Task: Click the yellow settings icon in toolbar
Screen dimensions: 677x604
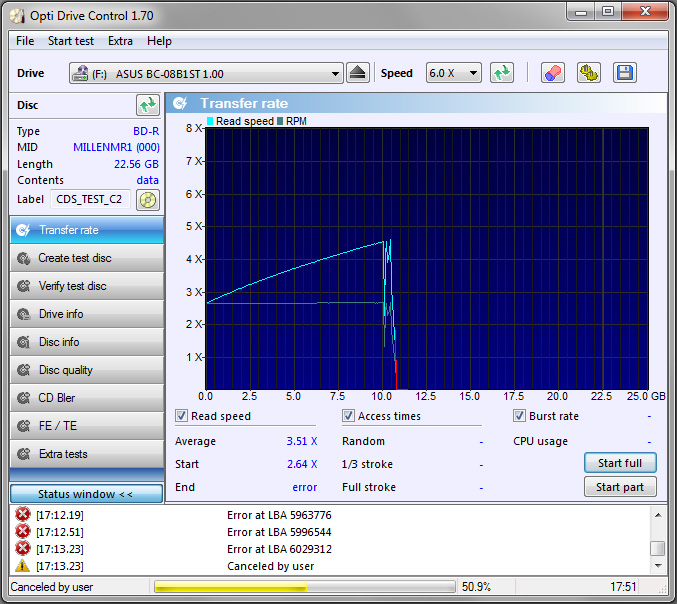Action: [x=589, y=73]
